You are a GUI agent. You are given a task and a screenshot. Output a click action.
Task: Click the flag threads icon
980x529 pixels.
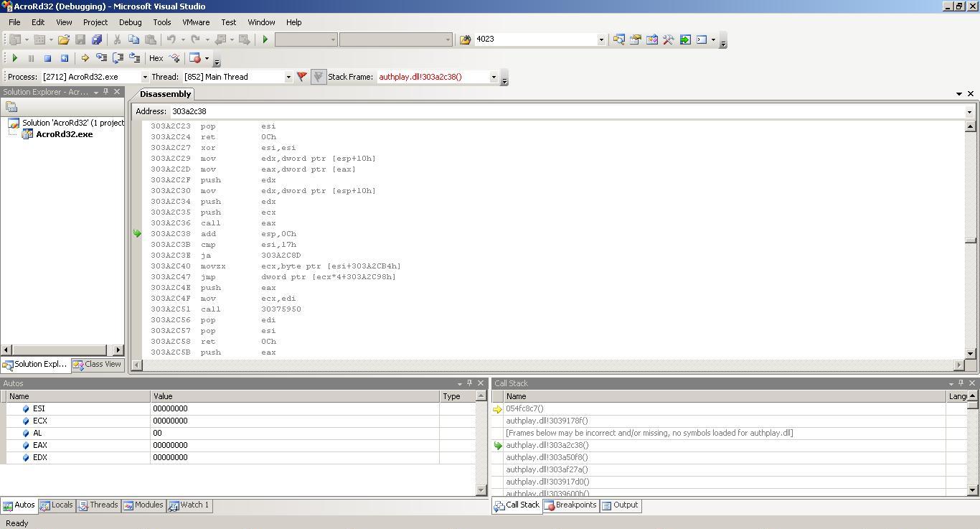pyautogui.click(x=302, y=77)
